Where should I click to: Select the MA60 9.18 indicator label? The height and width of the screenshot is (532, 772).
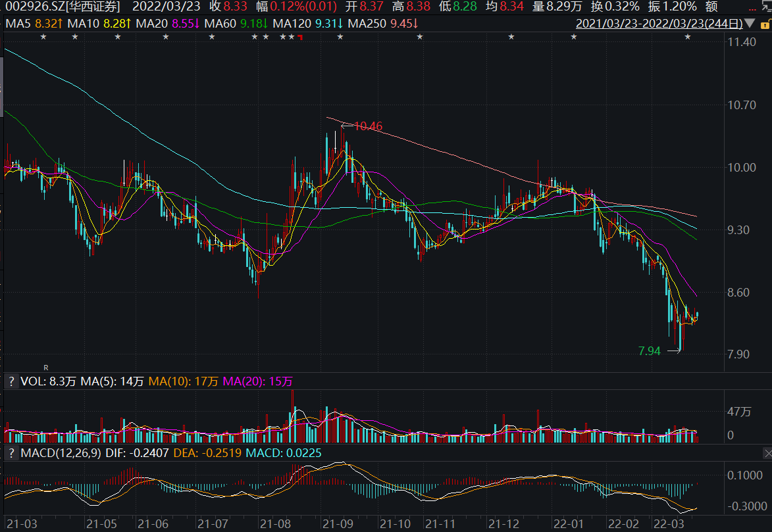point(236,23)
